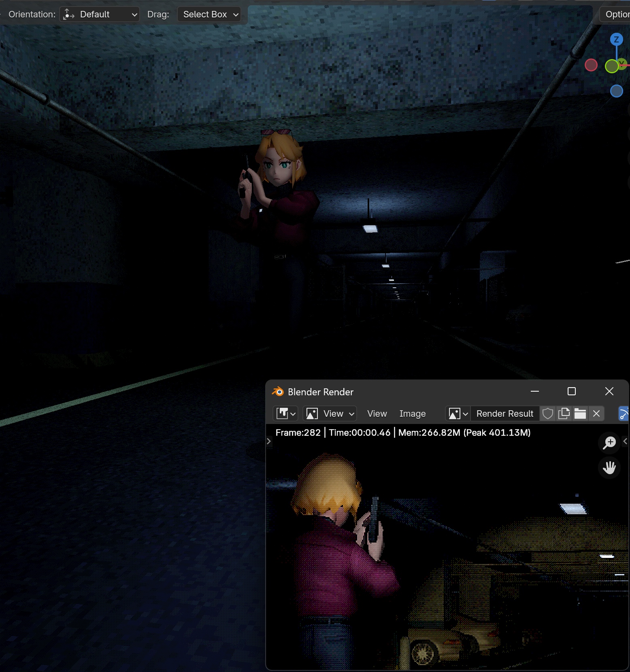This screenshot has width=630, height=672.
Task: Click the Options button in viewport header
Action: pyautogui.click(x=617, y=15)
